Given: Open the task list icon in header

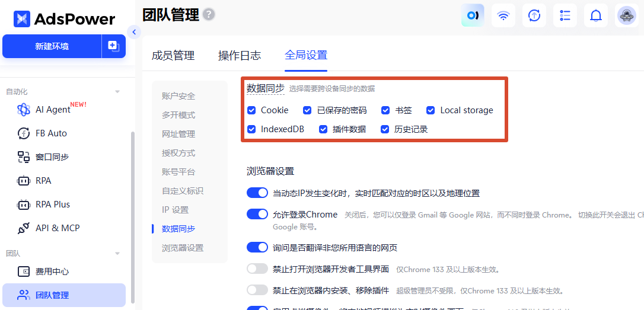Looking at the screenshot, I should pos(565,15).
